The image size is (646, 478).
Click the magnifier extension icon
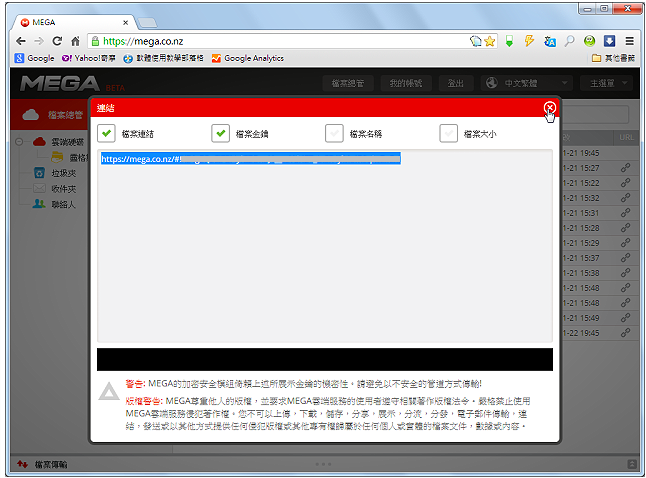(x=569, y=41)
